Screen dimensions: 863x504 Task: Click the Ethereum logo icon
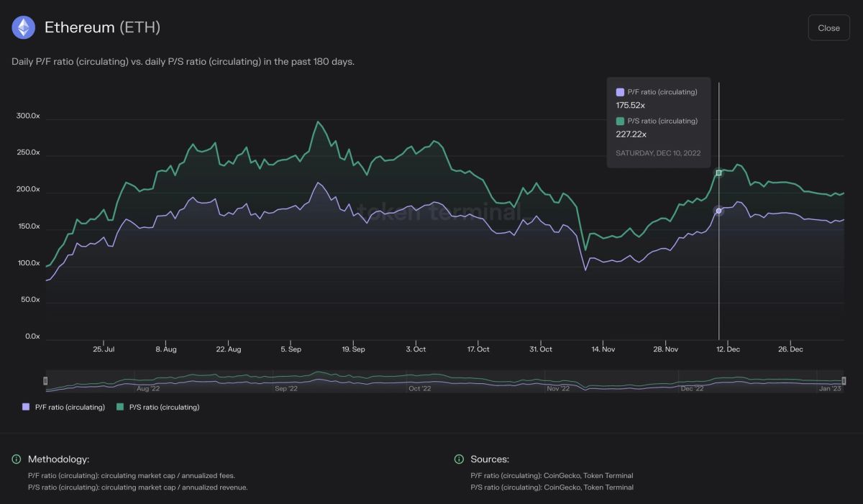[24, 27]
